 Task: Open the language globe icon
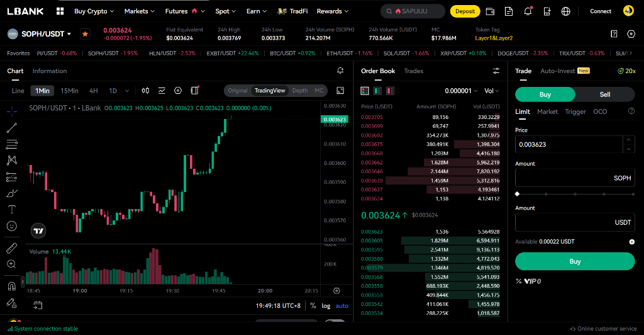point(565,11)
